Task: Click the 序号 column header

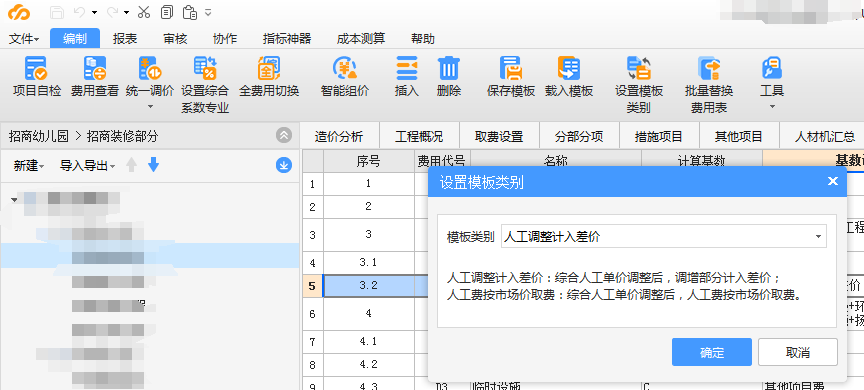Action: pos(369,161)
